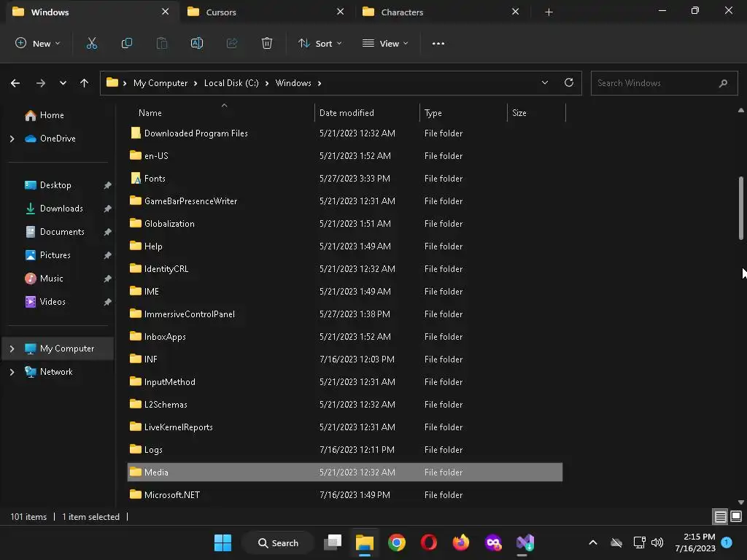Screen dimensions: 747x560
Task: Click the volume speaker tray icon
Action: point(657,542)
